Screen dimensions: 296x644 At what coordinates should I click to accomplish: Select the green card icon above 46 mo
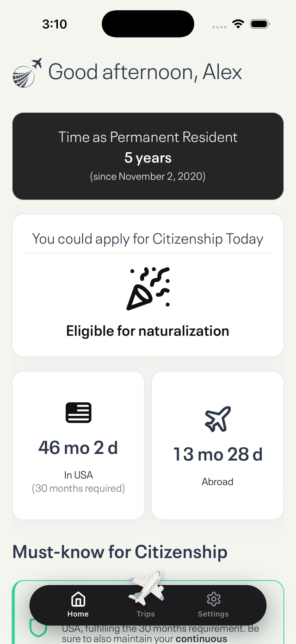pos(78,412)
